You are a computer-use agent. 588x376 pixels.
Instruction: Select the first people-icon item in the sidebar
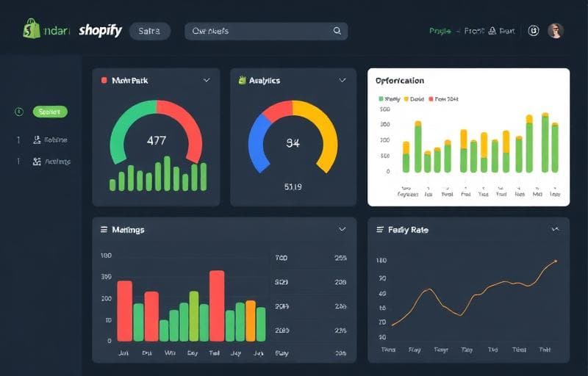click(x=37, y=140)
